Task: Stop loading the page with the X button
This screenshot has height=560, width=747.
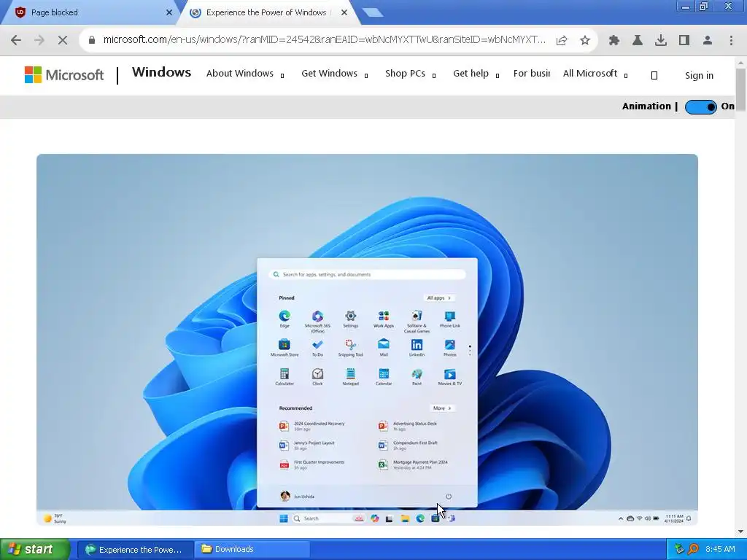Action: click(x=63, y=41)
